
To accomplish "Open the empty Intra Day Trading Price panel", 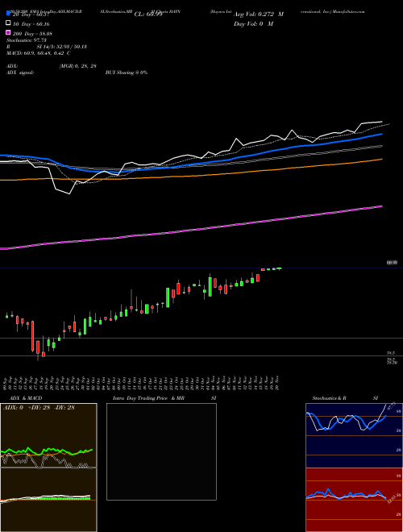I will pyautogui.click(x=161, y=451).
